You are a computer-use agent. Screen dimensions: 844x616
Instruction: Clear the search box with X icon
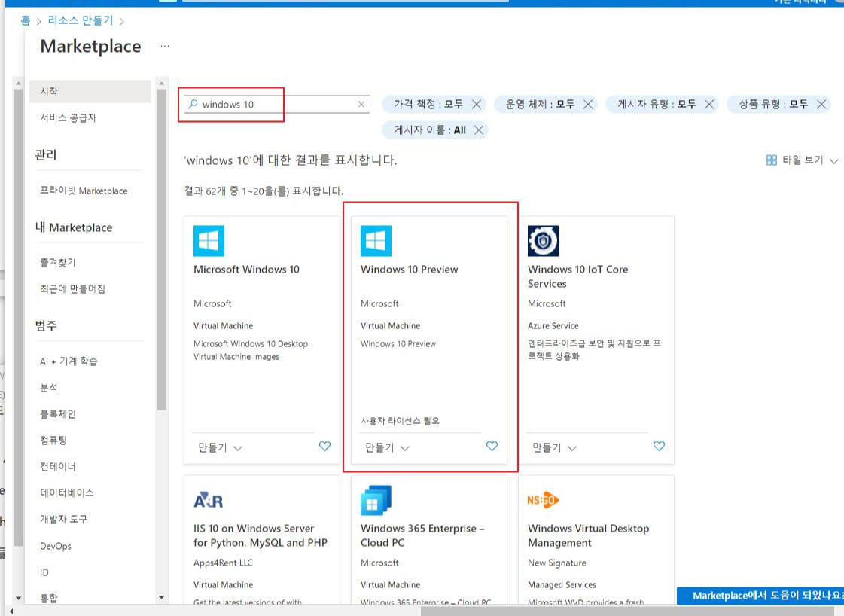tap(361, 105)
